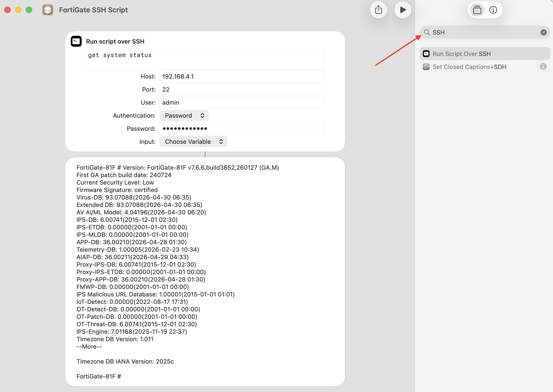The width and height of the screenshot is (553, 392).
Task: Click the FortiGate-81F Version output line
Action: click(x=178, y=168)
